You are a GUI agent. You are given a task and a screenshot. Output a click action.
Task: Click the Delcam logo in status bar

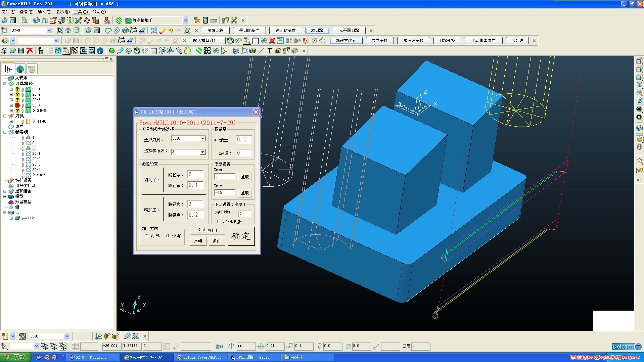point(627,347)
